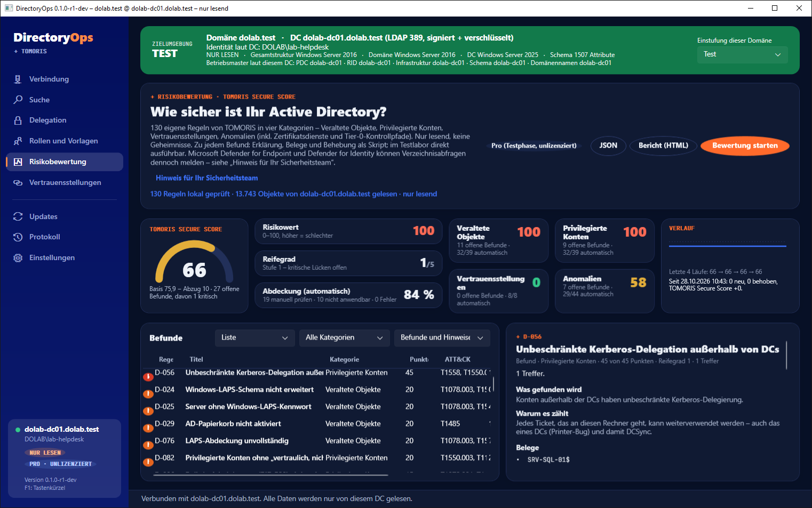Click the Pro (Testphase, unlizenziert) label
This screenshot has height=508, width=812.
click(x=534, y=146)
